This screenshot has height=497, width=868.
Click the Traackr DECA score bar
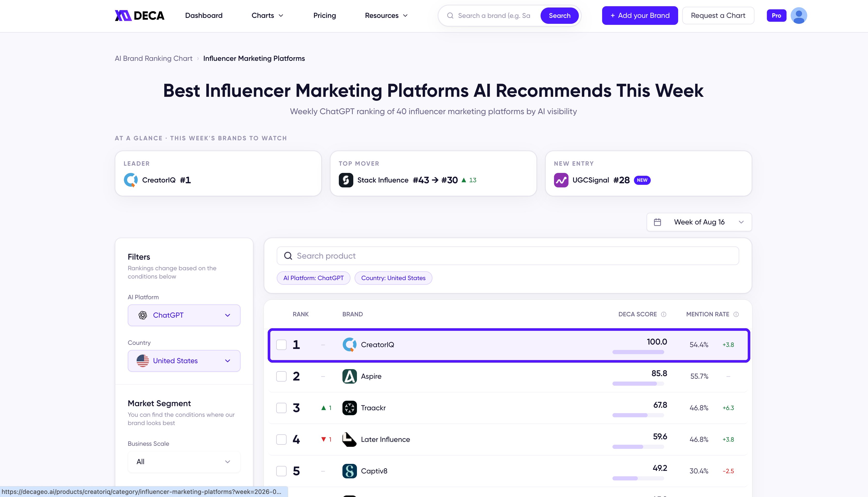pos(638,415)
